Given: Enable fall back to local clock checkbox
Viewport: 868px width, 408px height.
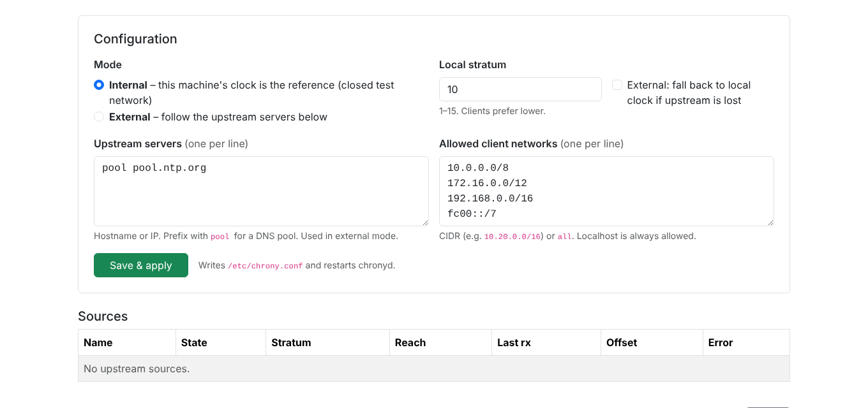Looking at the screenshot, I should [x=617, y=85].
